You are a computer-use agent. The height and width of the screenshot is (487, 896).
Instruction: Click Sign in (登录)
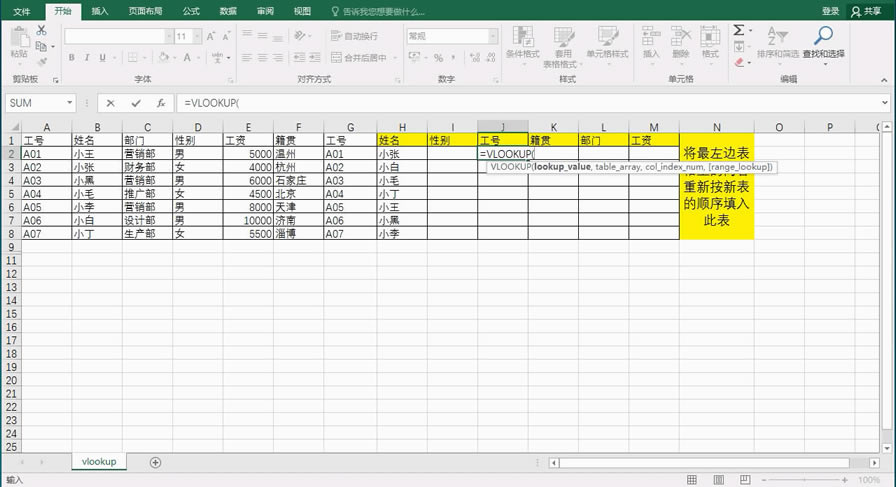830,11
